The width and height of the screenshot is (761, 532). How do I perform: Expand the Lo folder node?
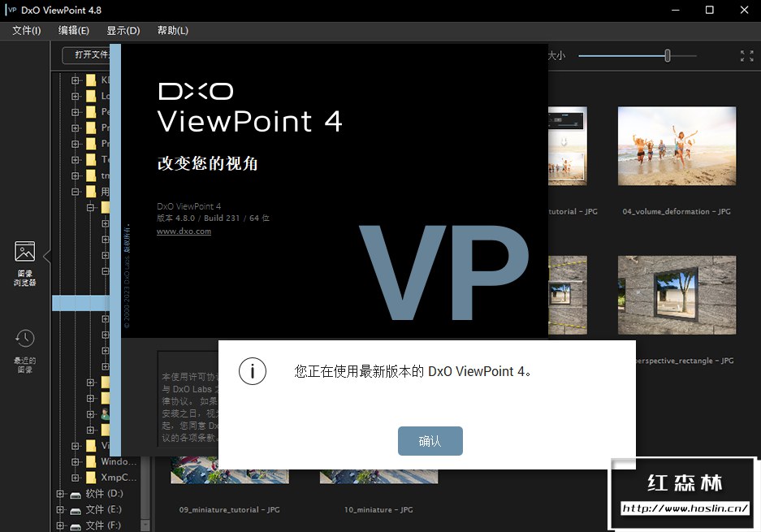tap(76, 96)
